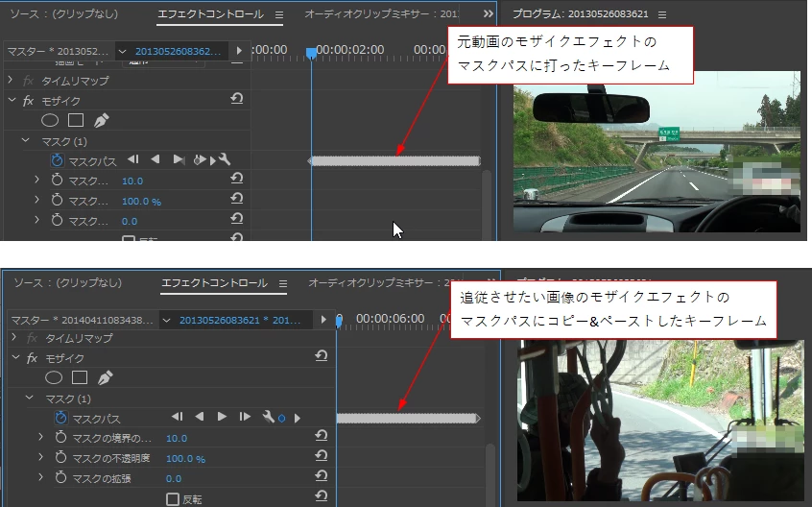Image resolution: width=812 pixels, height=507 pixels.
Task: Select rectangle mask tool in lower Mosaic effect
Action: click(80, 377)
